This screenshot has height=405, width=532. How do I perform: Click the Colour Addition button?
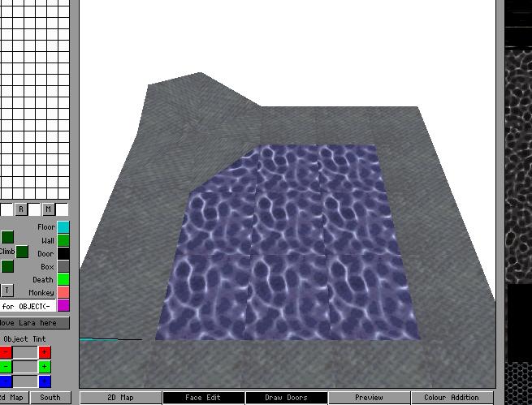coord(452,398)
